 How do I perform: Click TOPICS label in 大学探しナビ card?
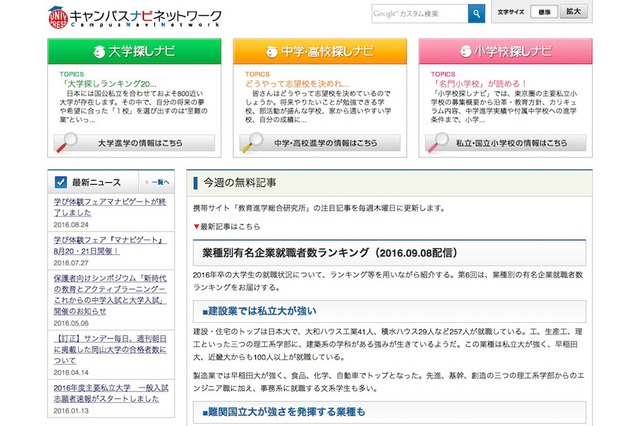click(x=72, y=74)
